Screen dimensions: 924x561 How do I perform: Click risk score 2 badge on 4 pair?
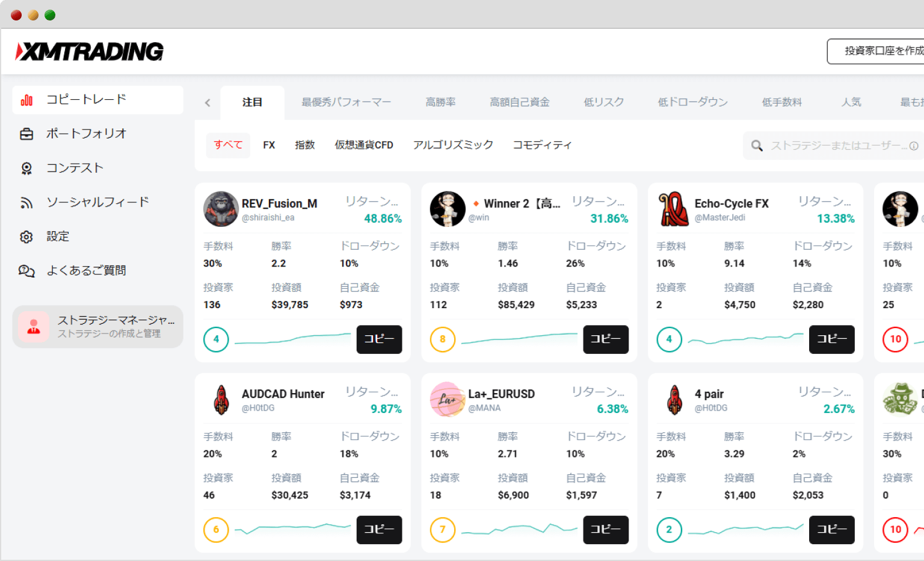point(669,530)
